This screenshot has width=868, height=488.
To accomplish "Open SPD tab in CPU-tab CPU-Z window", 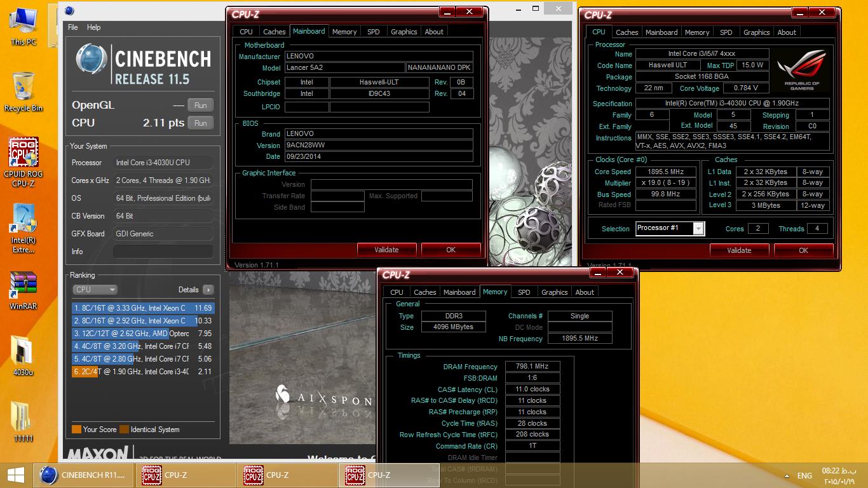I will point(726,32).
